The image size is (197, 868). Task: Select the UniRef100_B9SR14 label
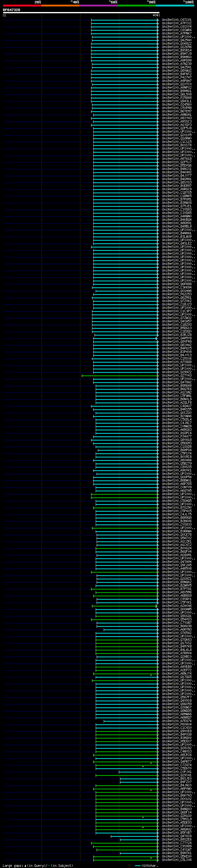tap(177, 50)
